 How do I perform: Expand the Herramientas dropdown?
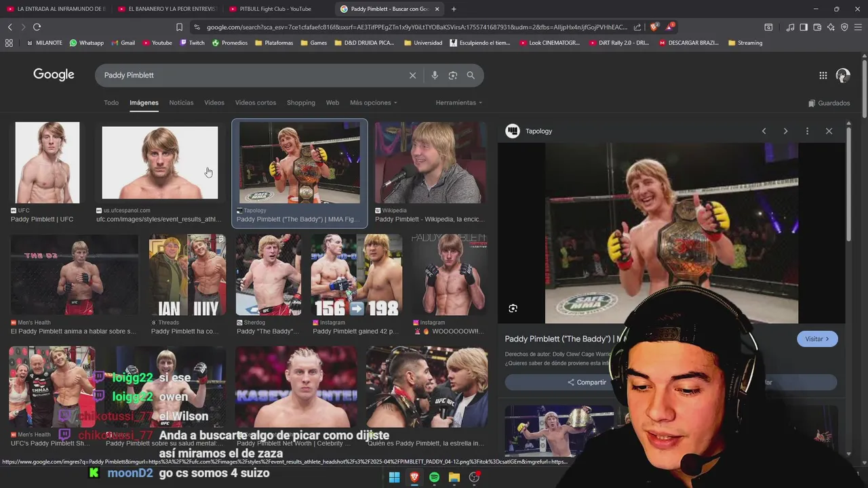point(459,102)
